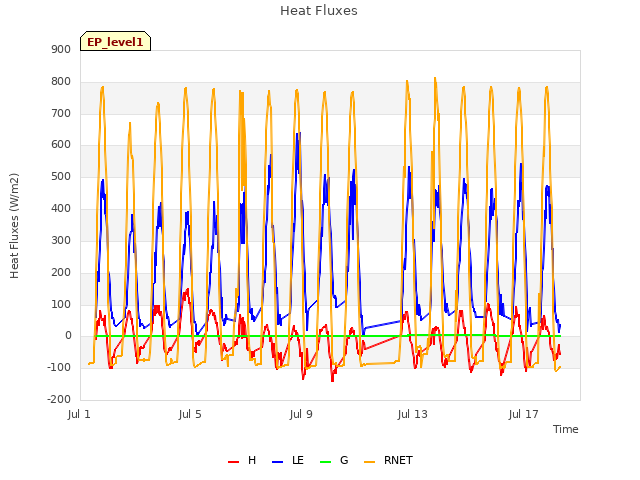The width and height of the screenshot is (640, 480).
Task: Toggle the RNET series legend entry
Action: click(388, 461)
